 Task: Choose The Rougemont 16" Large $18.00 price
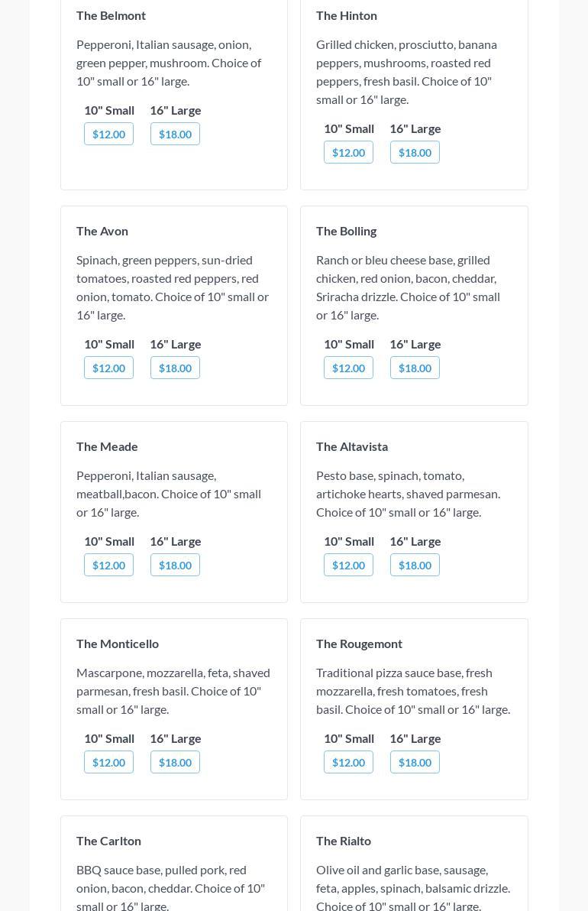415,763
